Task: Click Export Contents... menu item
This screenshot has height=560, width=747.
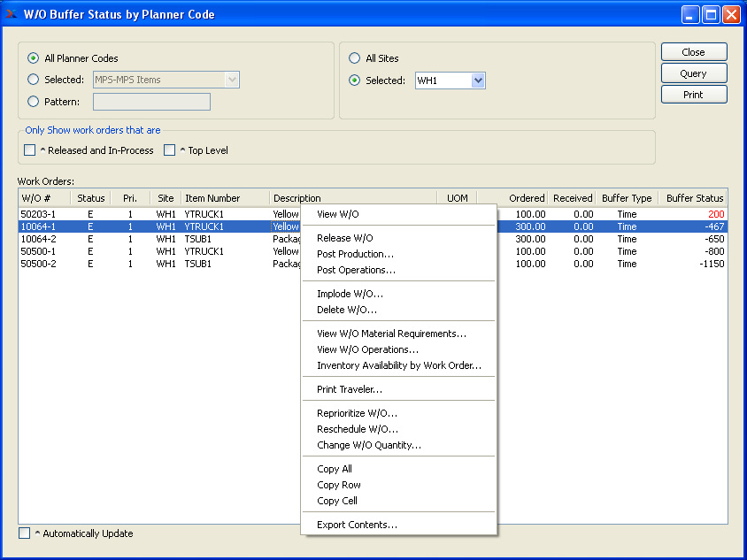Action: point(357,525)
